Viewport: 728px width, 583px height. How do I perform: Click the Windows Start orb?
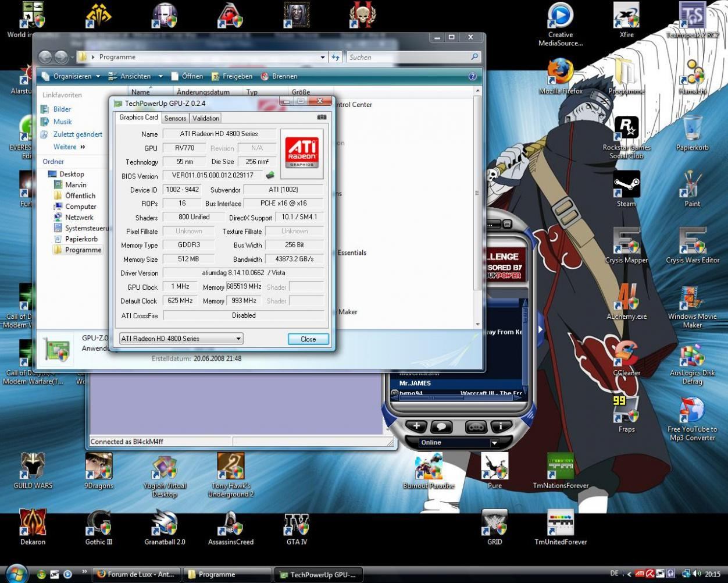16,573
